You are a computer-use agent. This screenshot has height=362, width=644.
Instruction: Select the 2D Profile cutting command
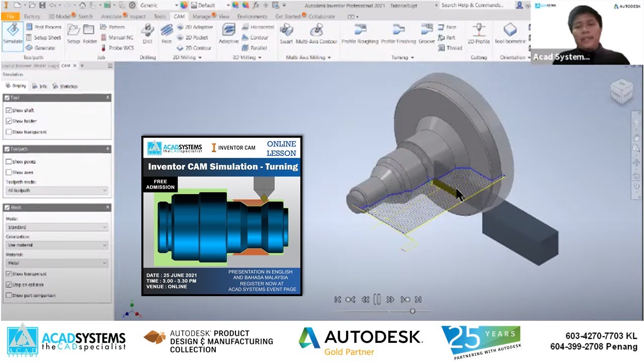tap(478, 34)
